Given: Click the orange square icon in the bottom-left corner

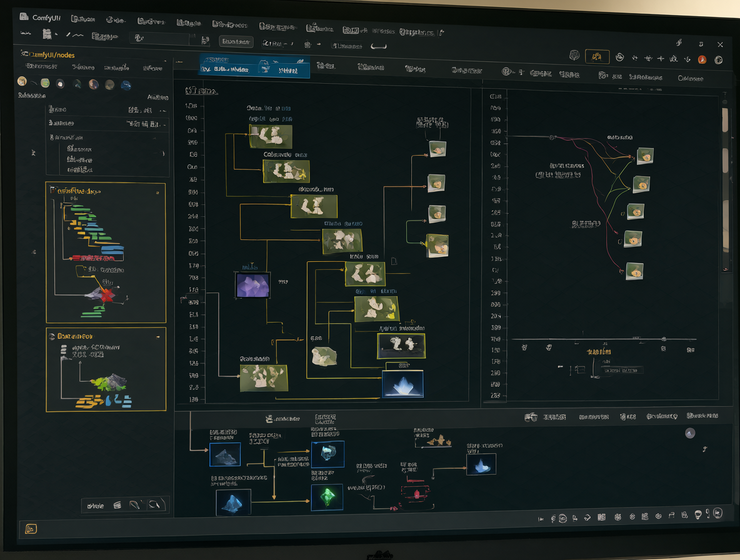Looking at the screenshot, I should pos(31,529).
